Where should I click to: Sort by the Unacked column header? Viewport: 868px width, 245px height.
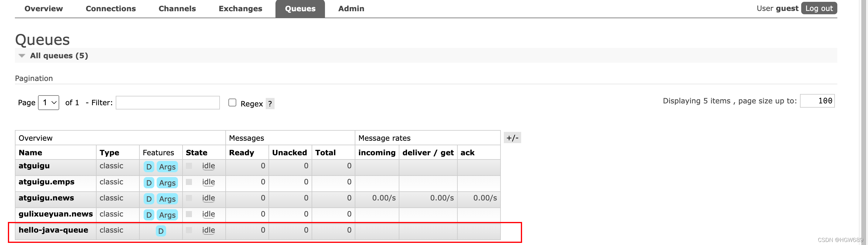289,153
